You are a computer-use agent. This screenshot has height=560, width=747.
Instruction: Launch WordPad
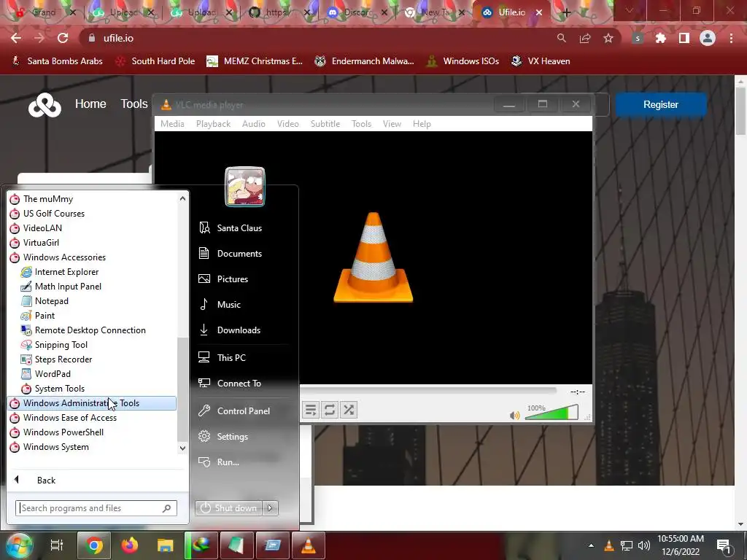coord(53,374)
